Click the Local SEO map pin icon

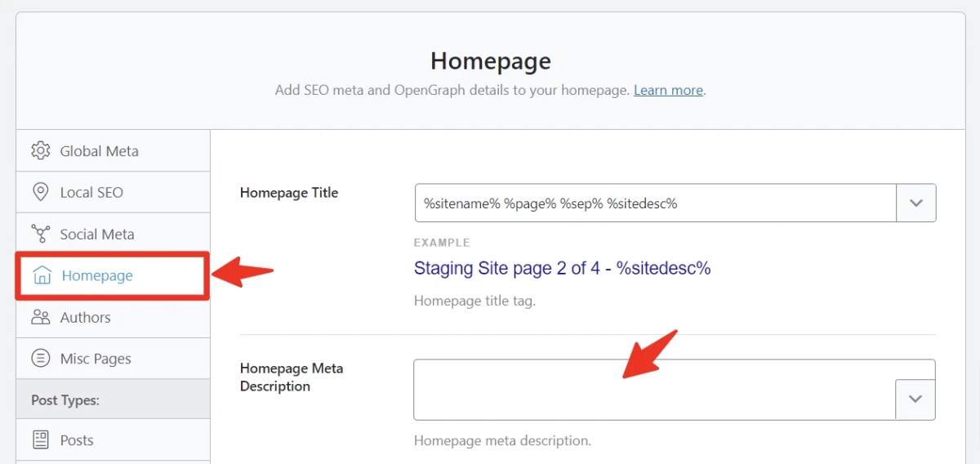(x=40, y=192)
